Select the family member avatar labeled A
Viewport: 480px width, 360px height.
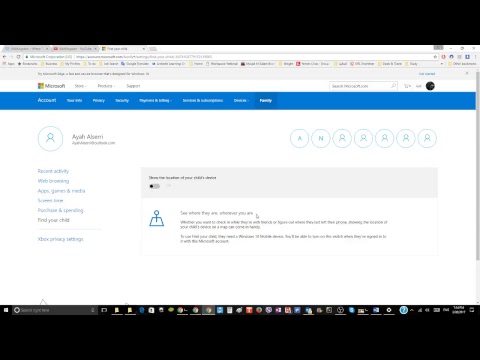click(x=299, y=138)
